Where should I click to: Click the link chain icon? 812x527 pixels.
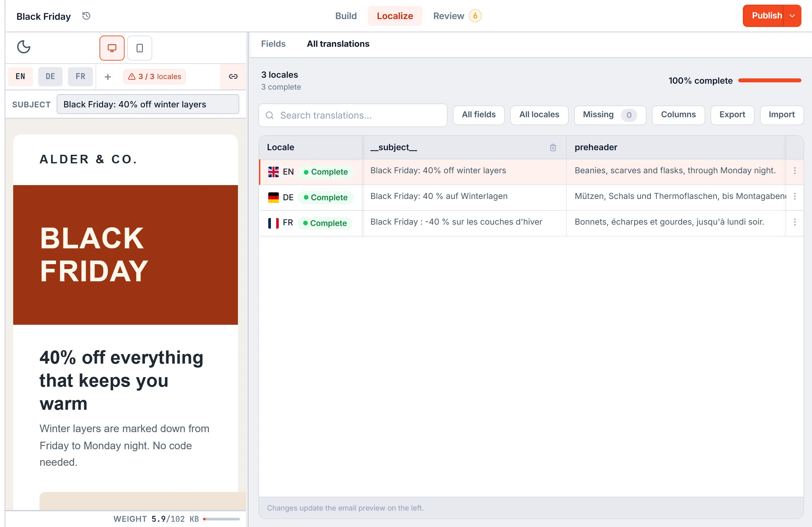pyautogui.click(x=233, y=76)
